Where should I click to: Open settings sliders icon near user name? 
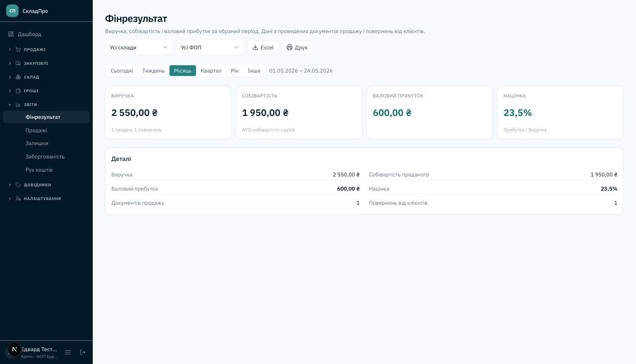point(68,352)
